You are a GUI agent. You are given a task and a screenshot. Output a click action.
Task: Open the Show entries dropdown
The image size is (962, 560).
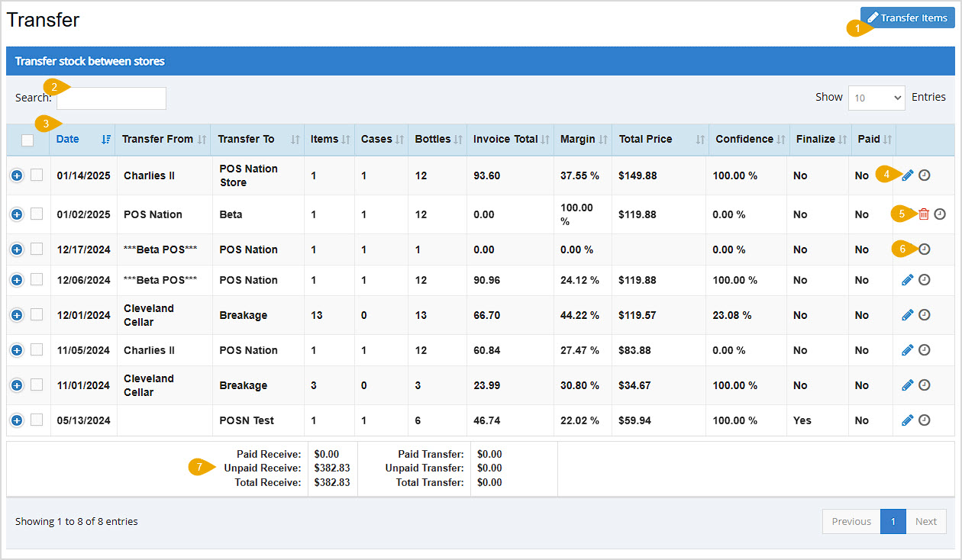[876, 98]
